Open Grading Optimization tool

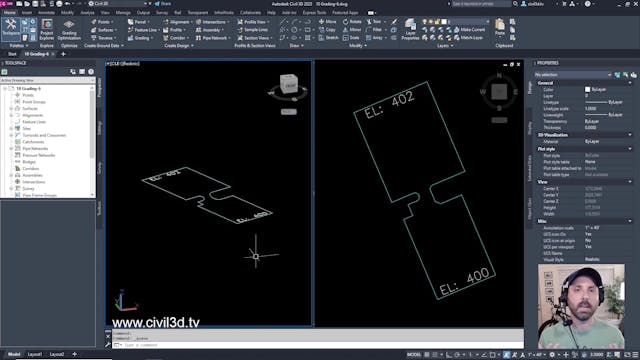point(69,29)
